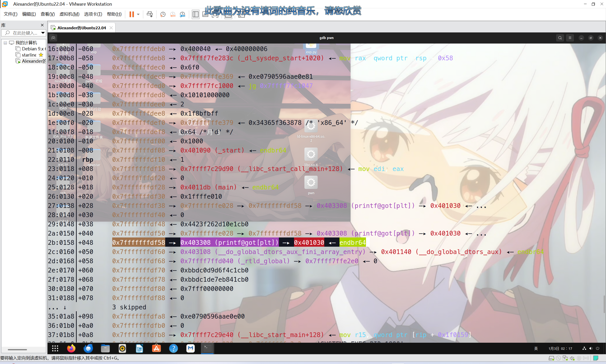The image size is (606, 364).
Task: Open power options dropdown beside pause
Action: coord(138,14)
